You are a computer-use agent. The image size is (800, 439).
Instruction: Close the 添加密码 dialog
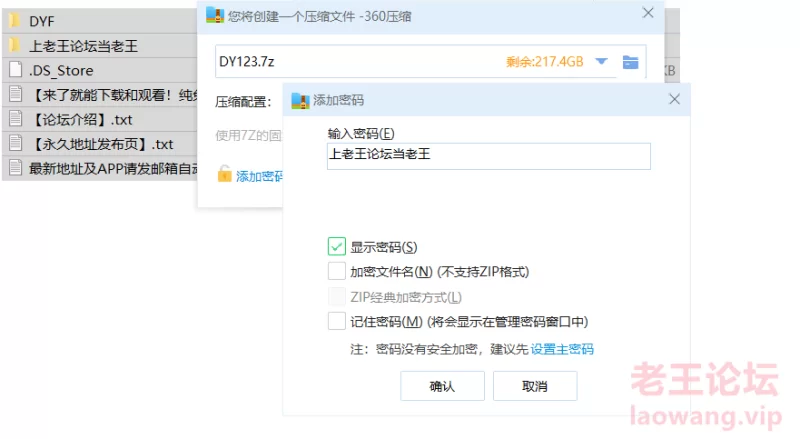pyautogui.click(x=674, y=99)
